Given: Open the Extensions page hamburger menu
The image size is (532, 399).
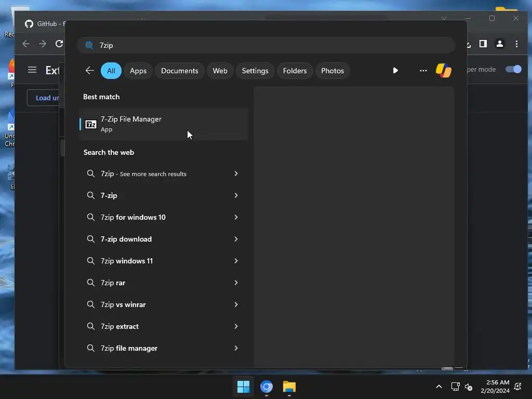Looking at the screenshot, I should (x=32, y=70).
